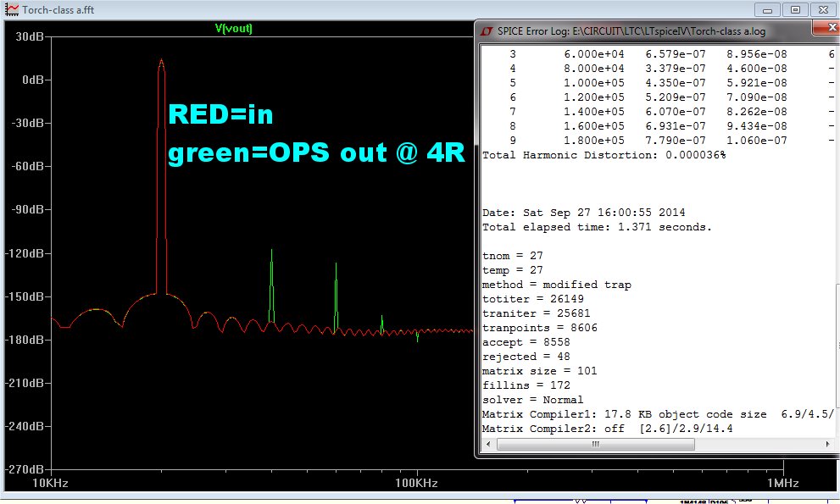Screen dimensions: 840x504
Task: Click the -180dB axis label
Action: pos(25,340)
